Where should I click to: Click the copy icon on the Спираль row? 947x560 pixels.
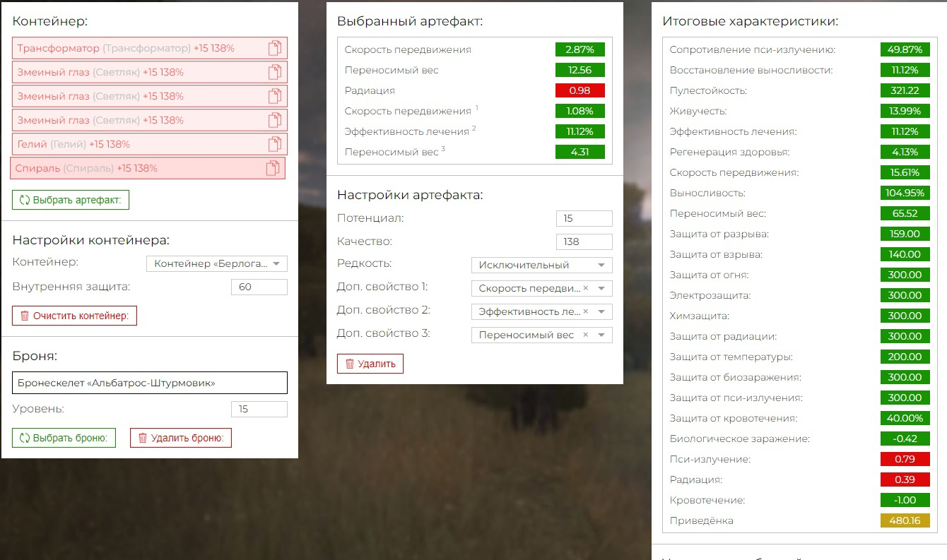tap(272, 168)
